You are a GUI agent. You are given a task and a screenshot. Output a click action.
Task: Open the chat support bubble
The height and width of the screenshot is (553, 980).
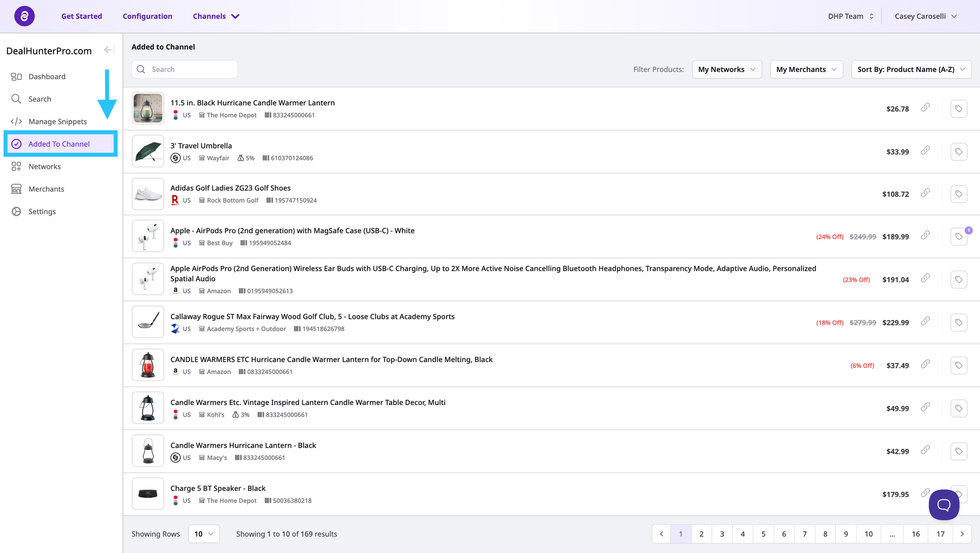coord(944,505)
